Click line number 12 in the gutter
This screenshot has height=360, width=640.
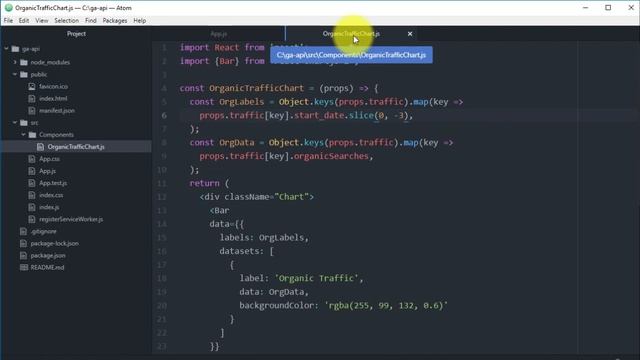tap(162, 197)
